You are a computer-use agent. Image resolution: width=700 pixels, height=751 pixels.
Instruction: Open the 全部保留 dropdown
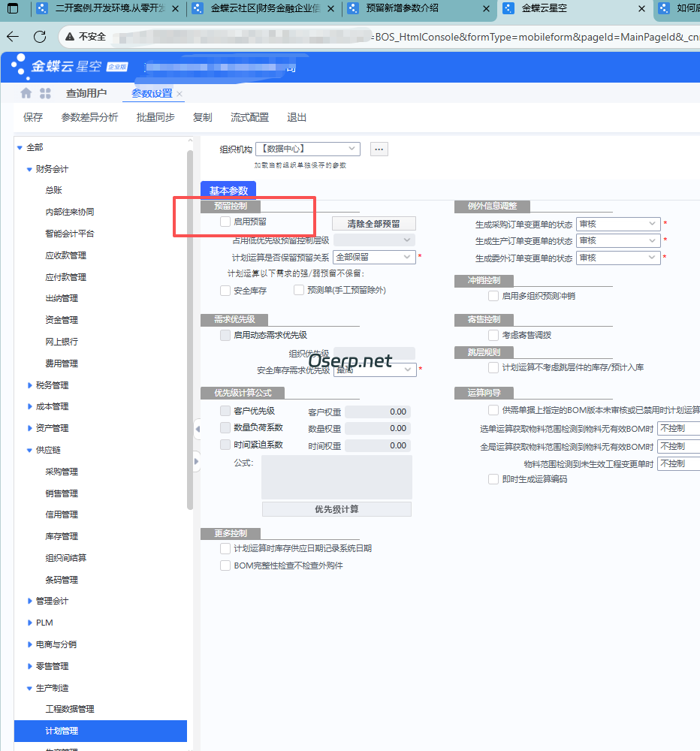point(373,256)
